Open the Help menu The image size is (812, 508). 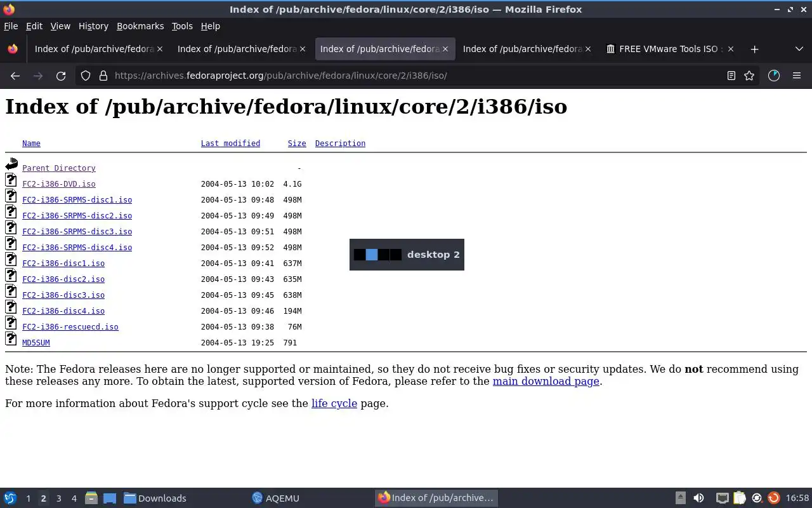(x=211, y=26)
